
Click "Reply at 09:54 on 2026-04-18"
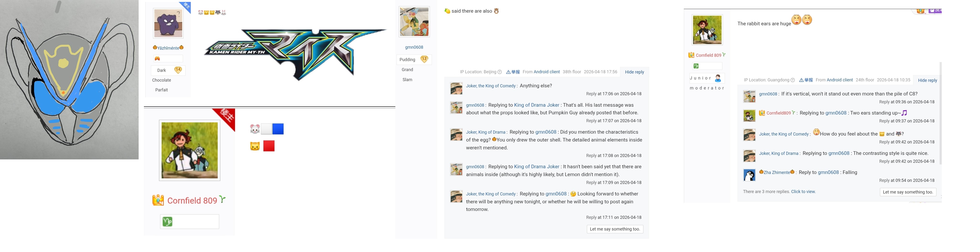pos(907,181)
